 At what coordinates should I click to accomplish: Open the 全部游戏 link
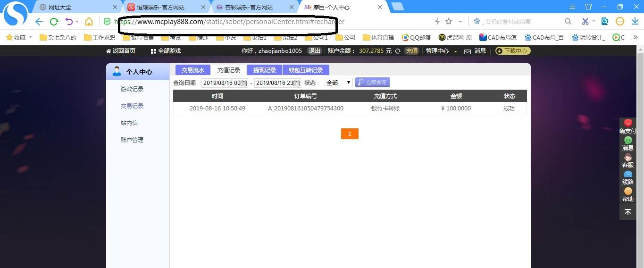(x=166, y=51)
